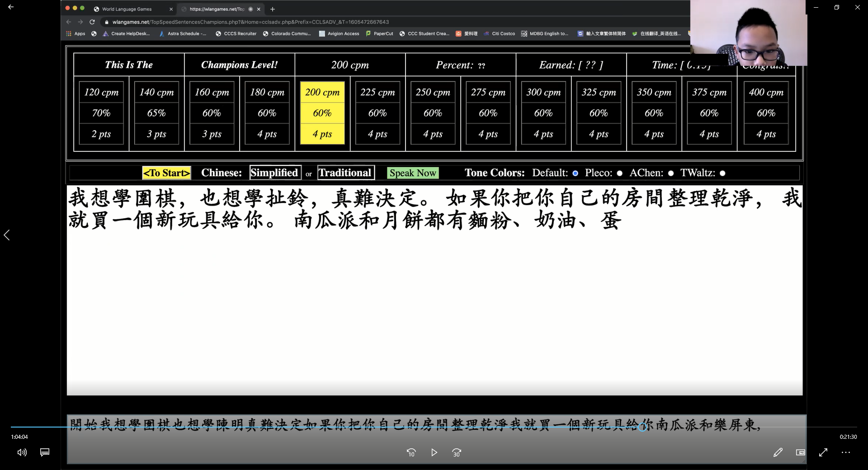The width and height of the screenshot is (868, 470).
Task: Click the Traditional Chinese button
Action: tap(345, 173)
